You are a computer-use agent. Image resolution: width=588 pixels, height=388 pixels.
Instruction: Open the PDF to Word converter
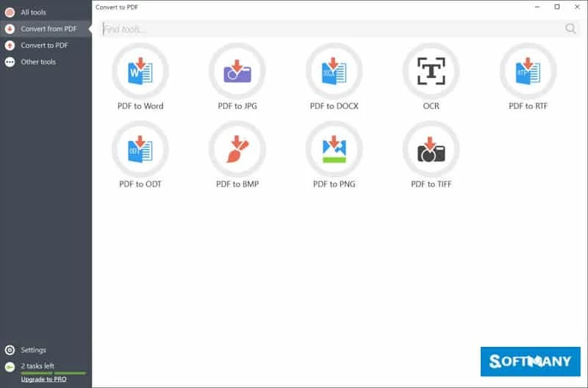140,71
